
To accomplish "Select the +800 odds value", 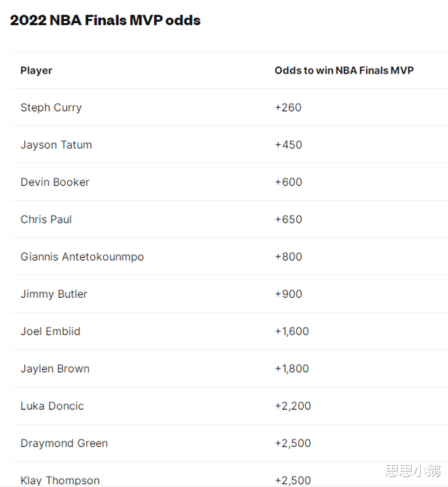I will 288,256.
